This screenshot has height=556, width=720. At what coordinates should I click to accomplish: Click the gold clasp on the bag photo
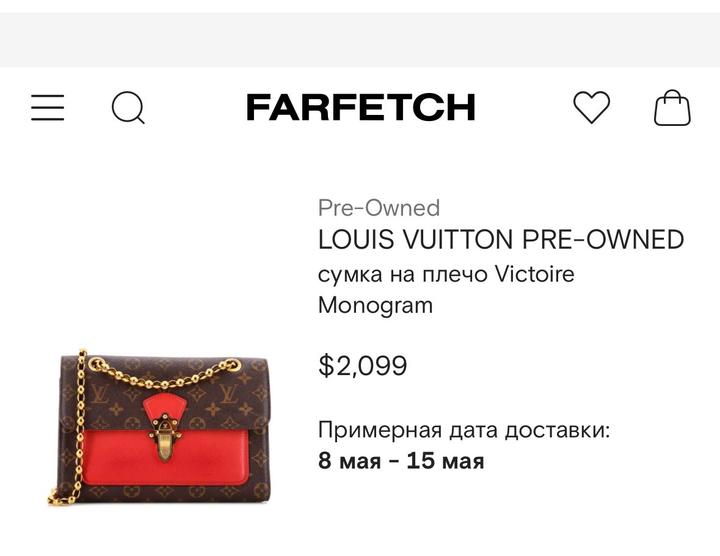(165, 438)
